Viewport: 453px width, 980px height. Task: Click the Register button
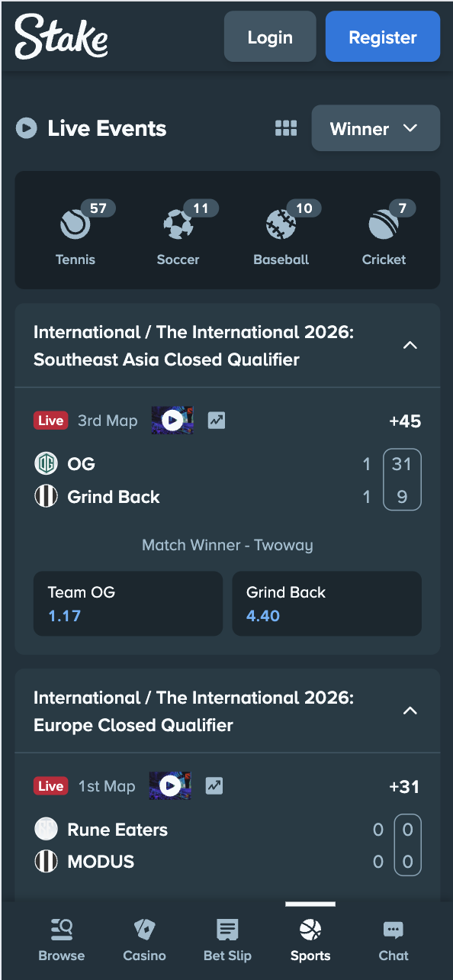tap(383, 37)
